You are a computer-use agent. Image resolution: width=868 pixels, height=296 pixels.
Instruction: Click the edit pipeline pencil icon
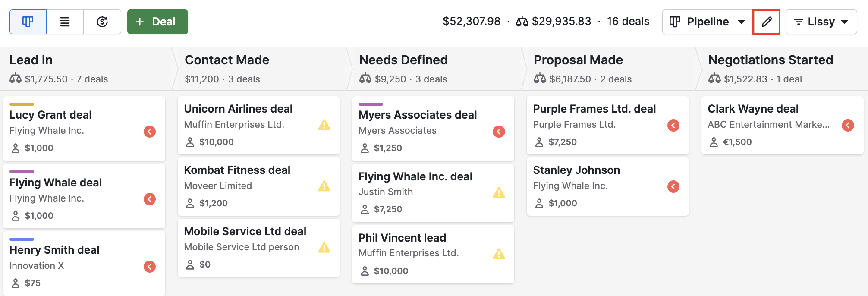pos(766,22)
